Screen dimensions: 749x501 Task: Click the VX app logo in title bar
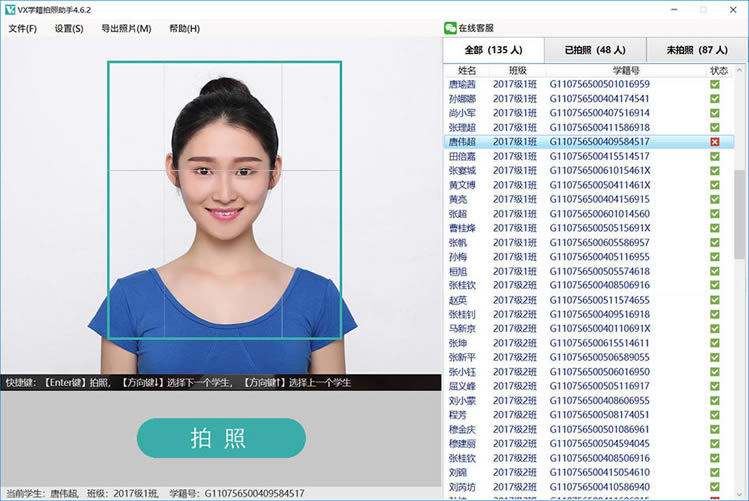coord(10,9)
